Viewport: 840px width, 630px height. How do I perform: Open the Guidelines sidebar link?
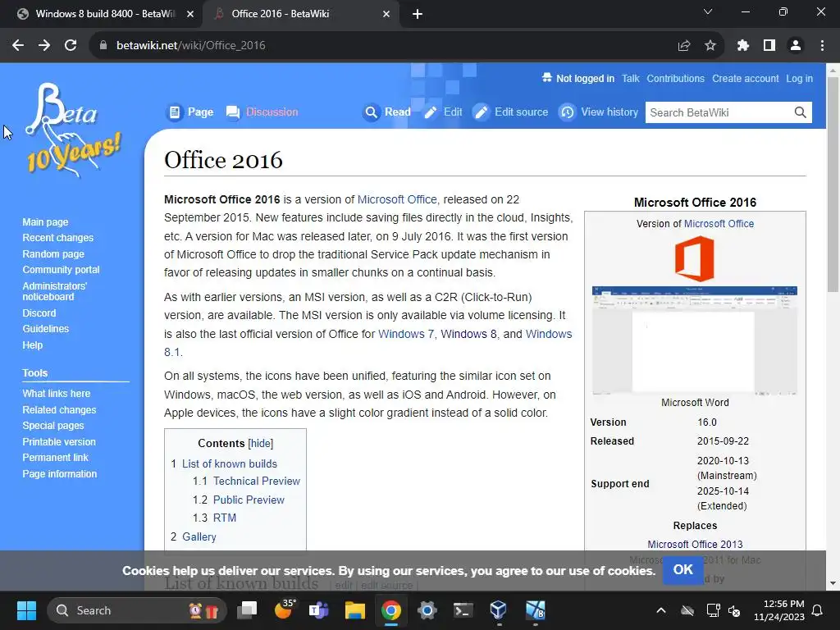[46, 328]
